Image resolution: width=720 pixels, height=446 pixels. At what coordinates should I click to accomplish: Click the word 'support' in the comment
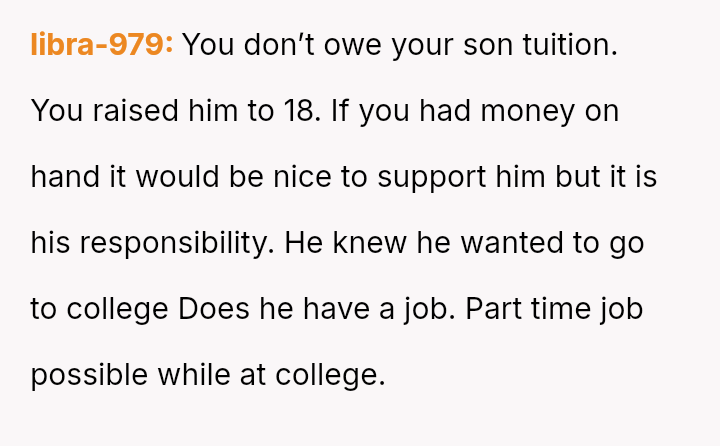[432, 178]
